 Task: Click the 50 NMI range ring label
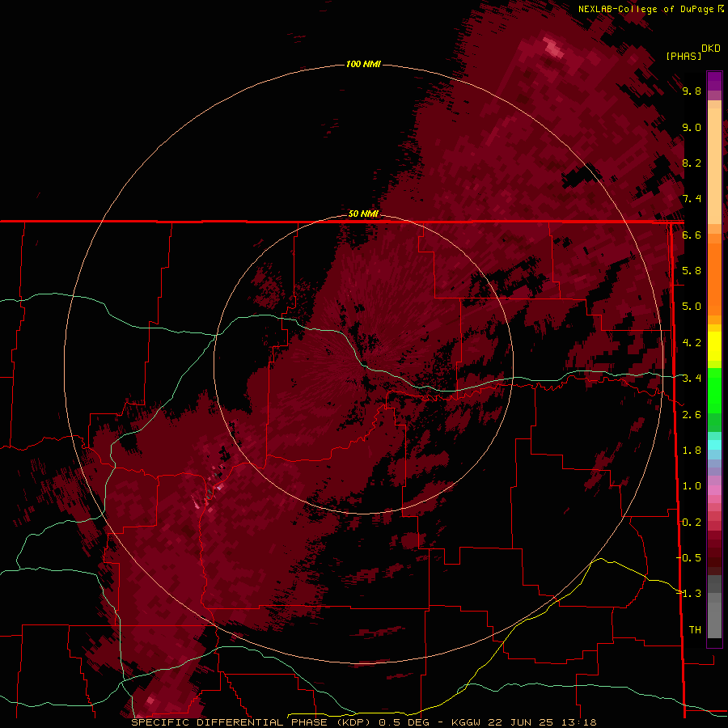point(363,214)
